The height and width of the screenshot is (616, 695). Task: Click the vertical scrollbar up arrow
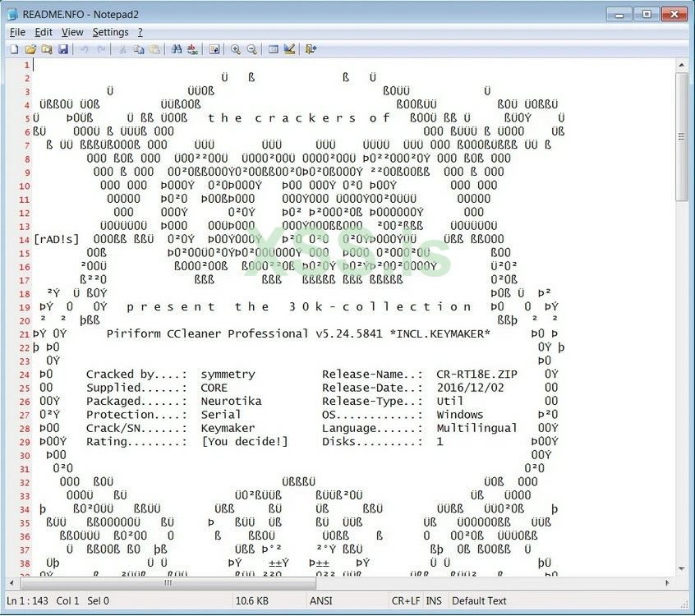[681, 65]
